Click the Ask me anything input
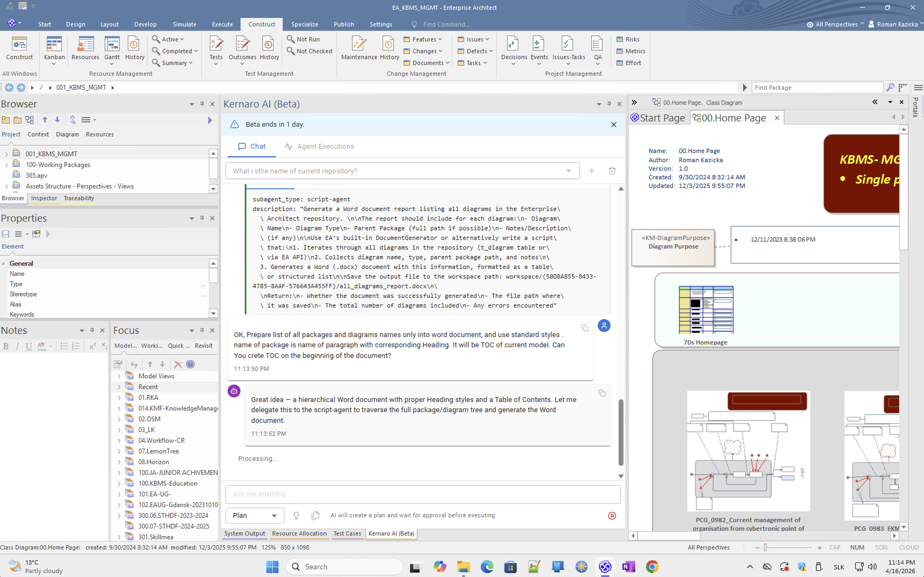This screenshot has height=577, width=924. pos(423,494)
